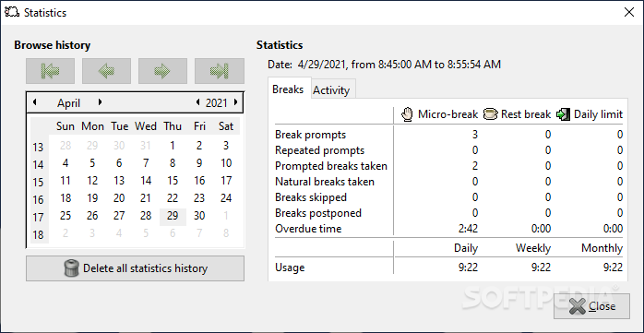Pick April 15 on the calendar

(x=173, y=181)
